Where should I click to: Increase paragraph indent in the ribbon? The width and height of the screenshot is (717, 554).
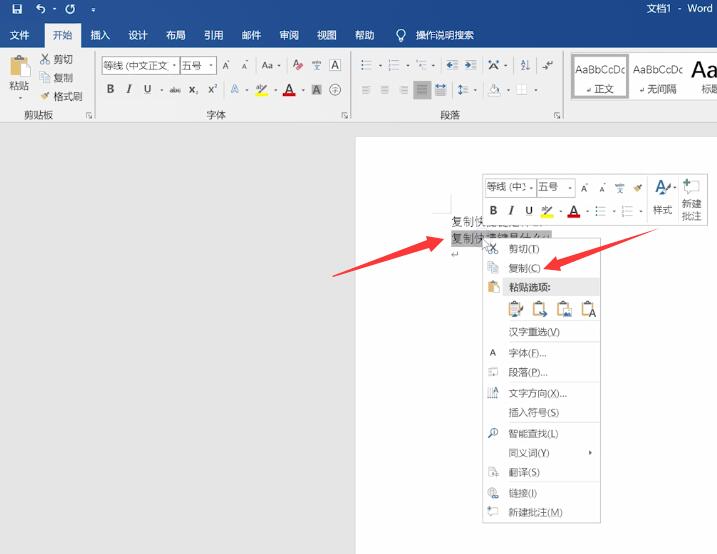(x=471, y=65)
